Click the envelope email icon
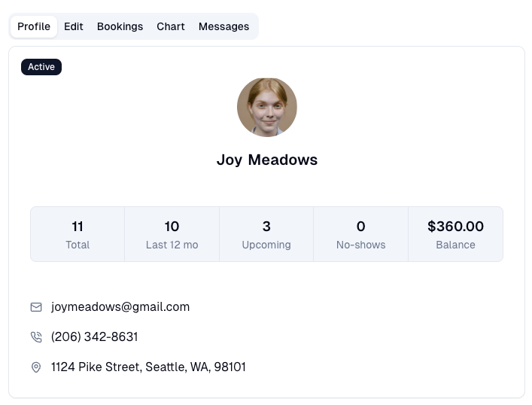The height and width of the screenshot is (405, 532). 36,307
